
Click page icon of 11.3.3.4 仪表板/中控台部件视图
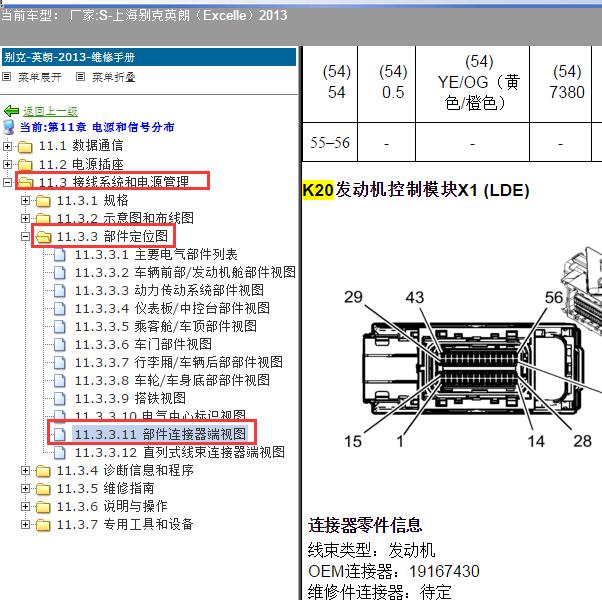point(60,308)
